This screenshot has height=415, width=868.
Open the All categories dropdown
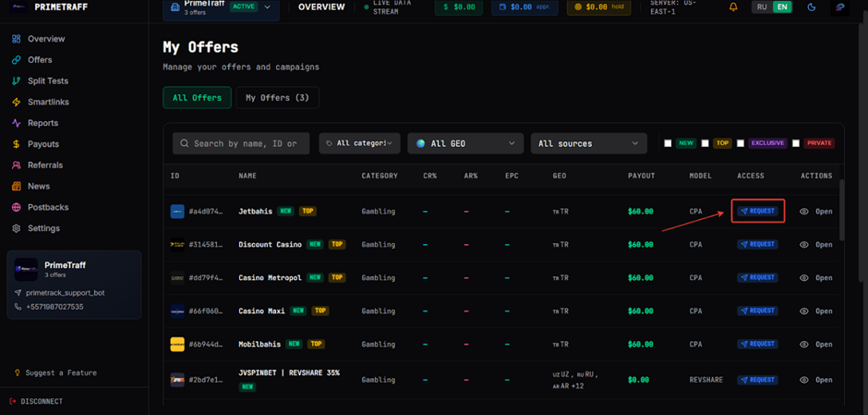[359, 143]
